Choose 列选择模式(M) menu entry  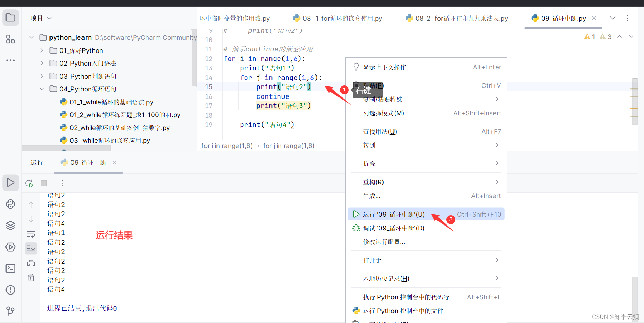pos(426,113)
